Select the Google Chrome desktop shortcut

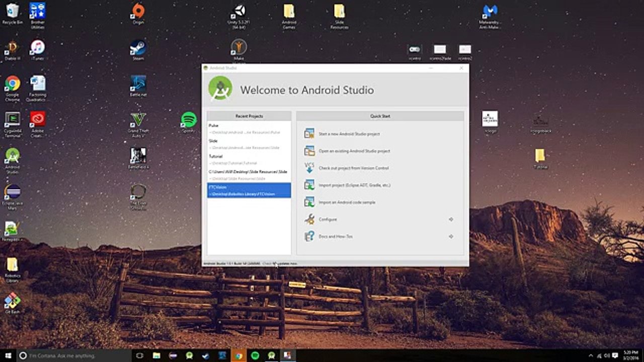[13, 88]
